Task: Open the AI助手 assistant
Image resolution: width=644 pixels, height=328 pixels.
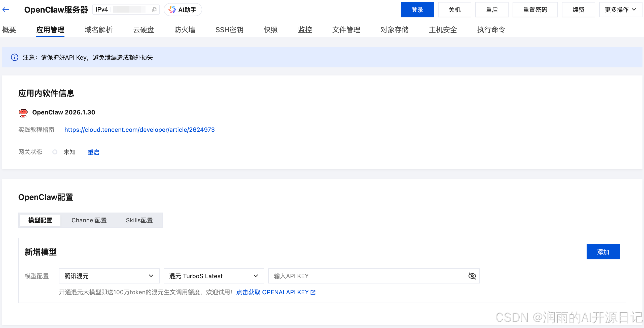Action: (x=183, y=10)
